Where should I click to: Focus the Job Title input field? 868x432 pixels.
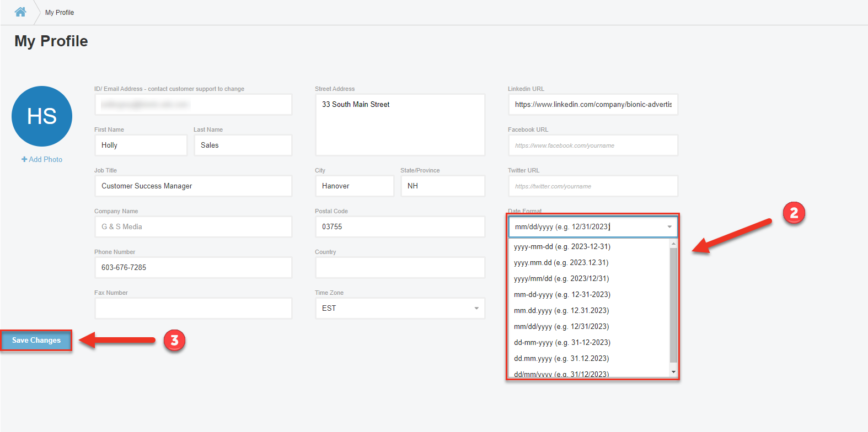pos(193,186)
